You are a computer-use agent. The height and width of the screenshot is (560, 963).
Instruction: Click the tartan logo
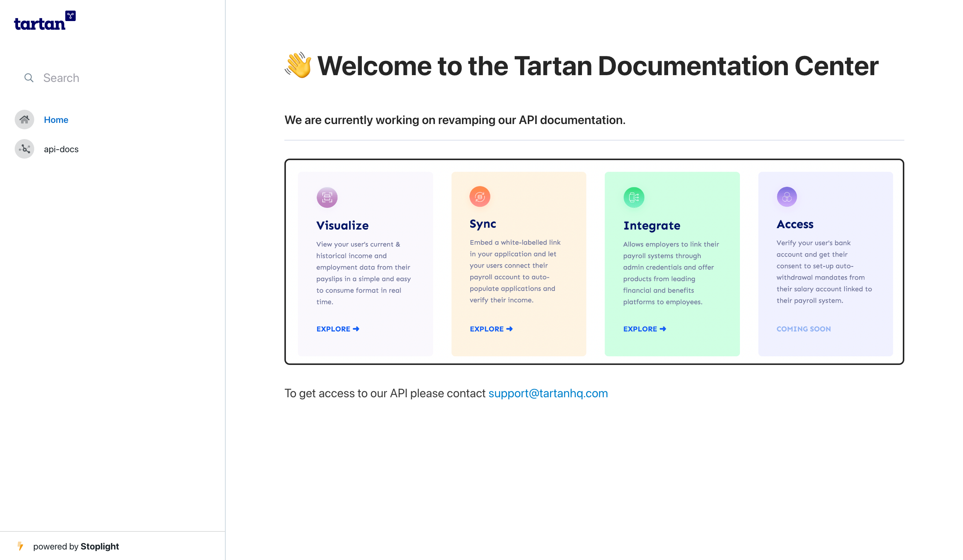(x=45, y=21)
